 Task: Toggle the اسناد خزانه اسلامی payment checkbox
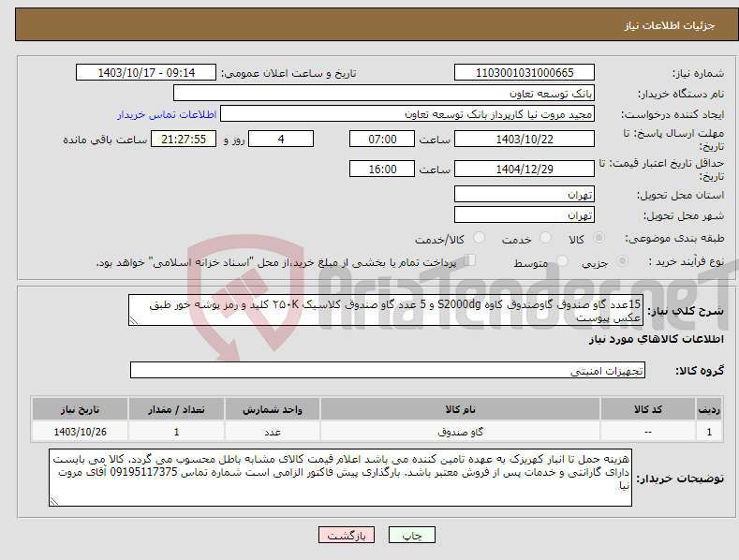[469, 259]
